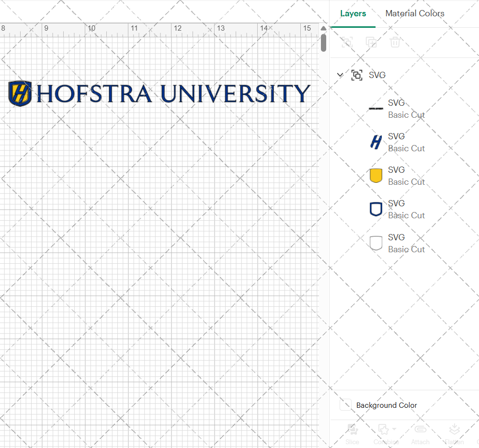Viewport: 479px width, 448px height.
Task: Select the blue H SVG layer thumbnail
Action: pos(376,142)
